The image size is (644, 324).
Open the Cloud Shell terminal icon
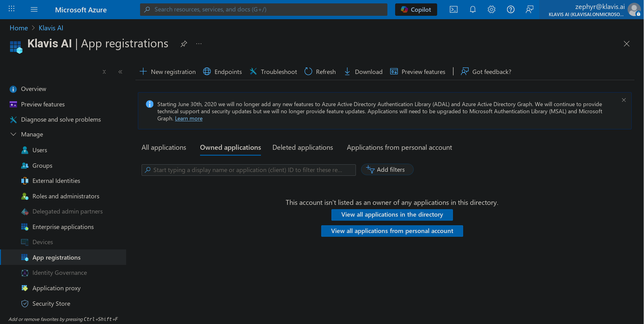[x=453, y=9]
